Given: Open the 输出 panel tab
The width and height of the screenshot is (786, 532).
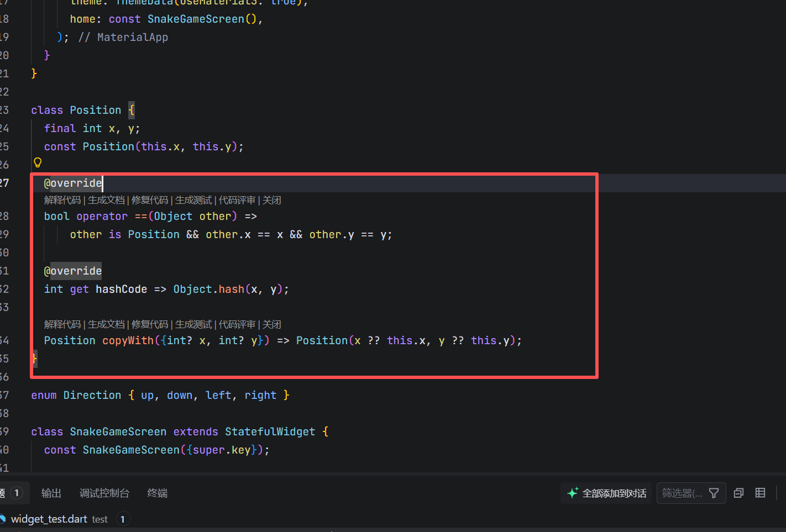Looking at the screenshot, I should pos(51,493).
